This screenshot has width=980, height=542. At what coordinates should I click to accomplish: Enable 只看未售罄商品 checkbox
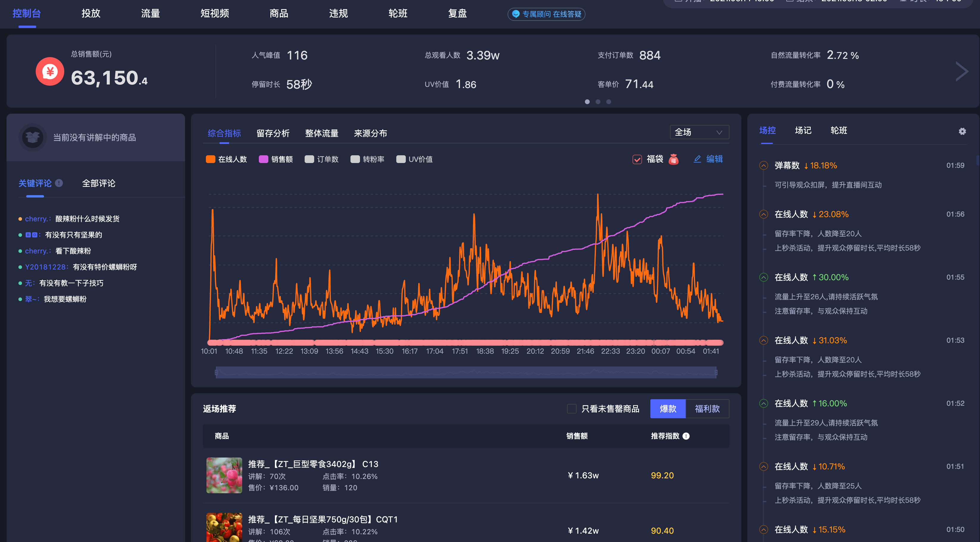click(x=572, y=408)
